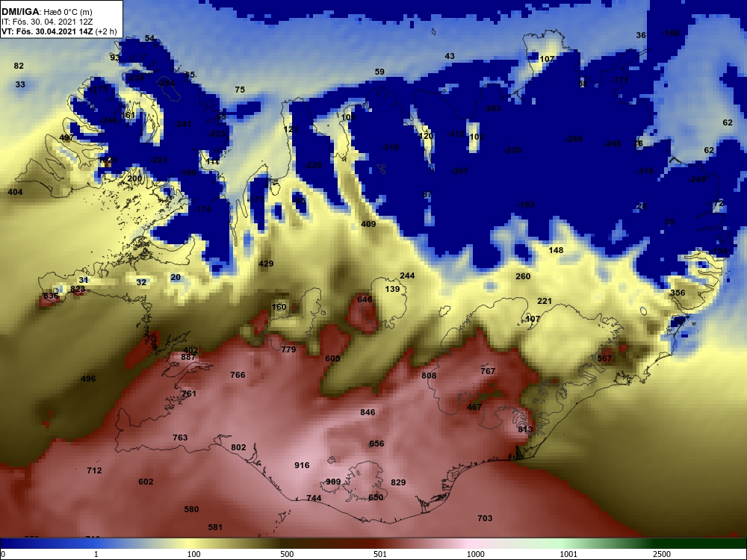Click the 356 value on the east coast
Viewport: 747px width, 560px height.
(678, 293)
